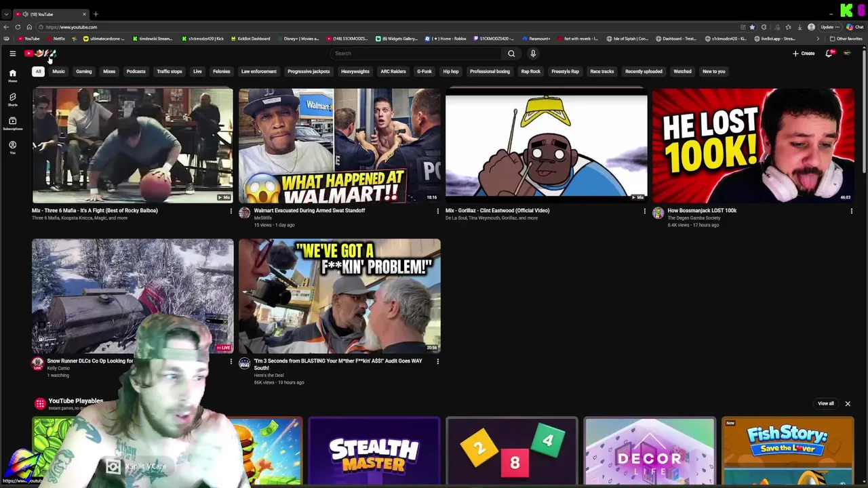The width and height of the screenshot is (868, 488).
Task: Open a new browser tab
Action: tap(96, 14)
